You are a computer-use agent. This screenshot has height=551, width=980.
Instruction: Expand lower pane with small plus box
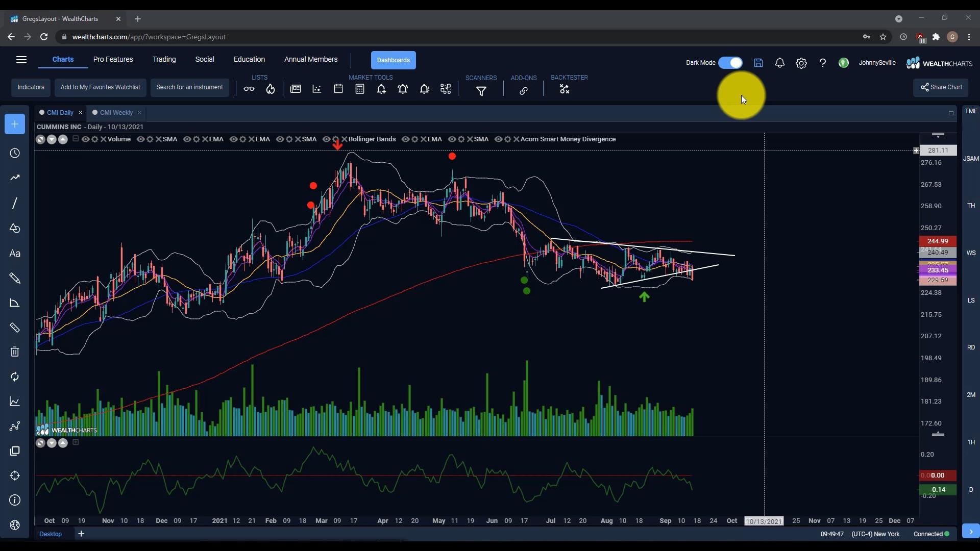point(76,442)
